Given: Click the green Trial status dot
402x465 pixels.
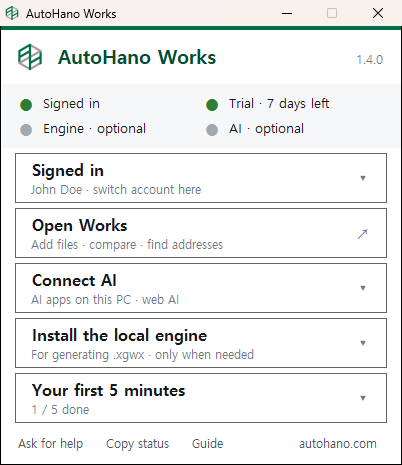Looking at the screenshot, I should click(212, 105).
